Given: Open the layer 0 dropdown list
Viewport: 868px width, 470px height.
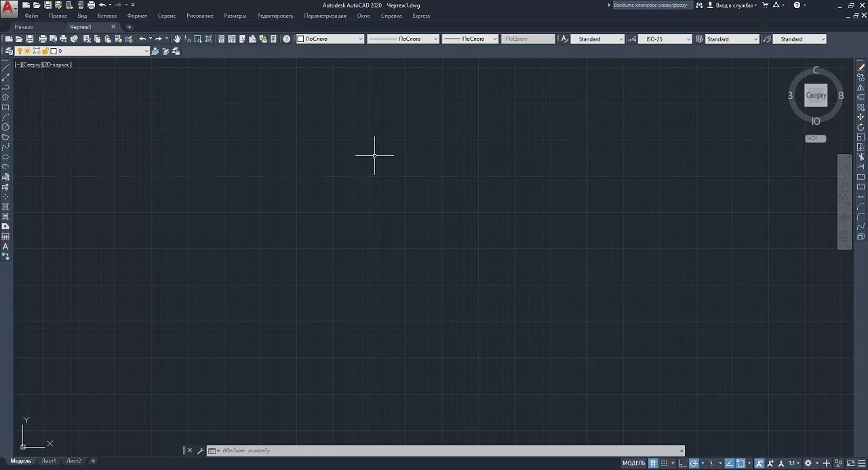Looking at the screenshot, I should (82, 51).
